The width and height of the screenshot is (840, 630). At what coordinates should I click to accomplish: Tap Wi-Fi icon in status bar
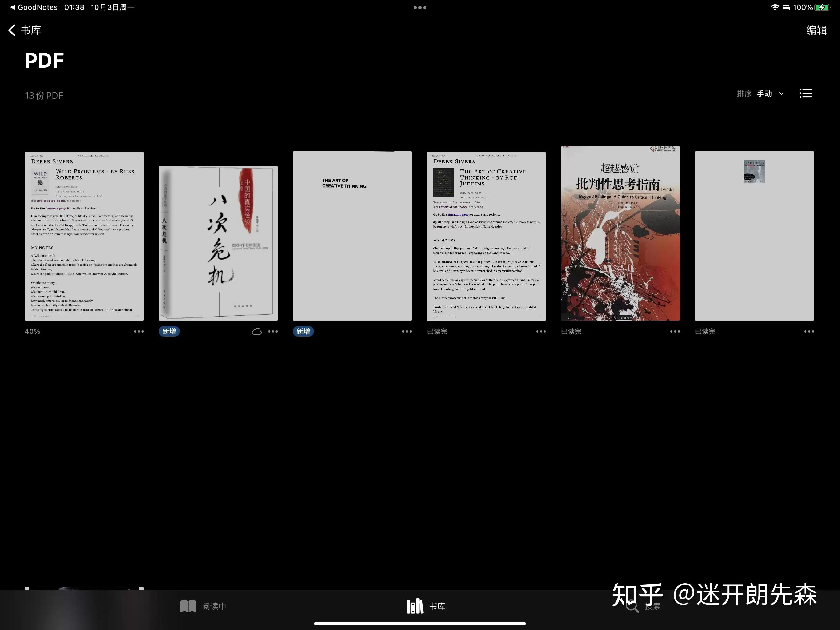(x=775, y=7)
